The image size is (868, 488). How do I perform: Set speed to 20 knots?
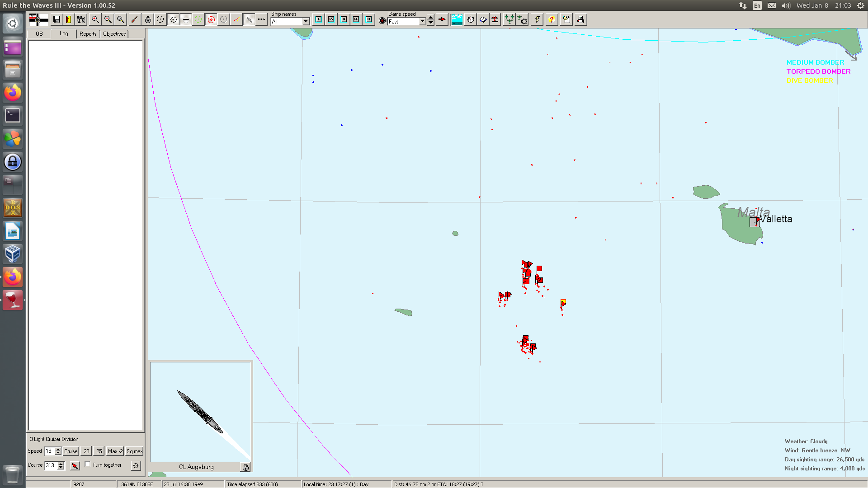click(86, 451)
